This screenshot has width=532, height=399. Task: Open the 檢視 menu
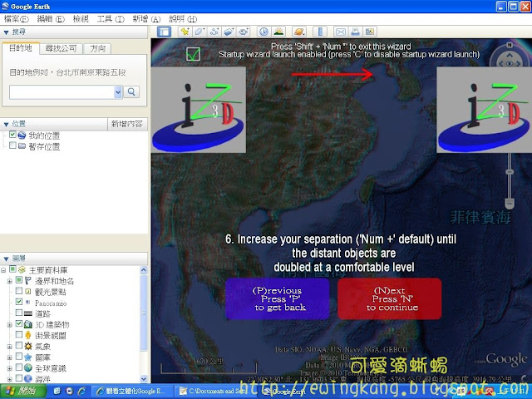81,19
